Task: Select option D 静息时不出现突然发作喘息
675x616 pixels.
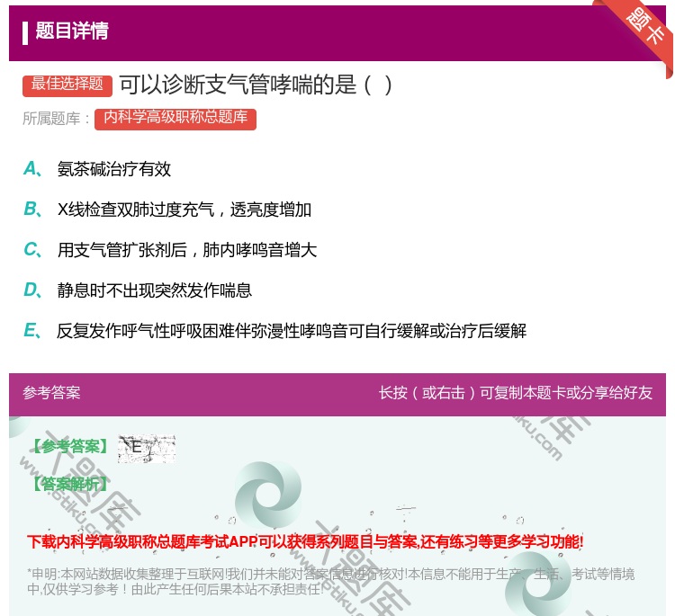Action: point(138,290)
